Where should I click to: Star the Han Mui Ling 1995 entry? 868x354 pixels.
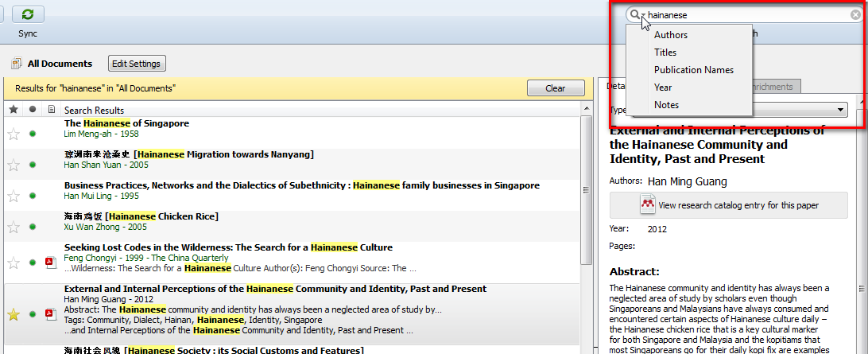click(x=14, y=196)
